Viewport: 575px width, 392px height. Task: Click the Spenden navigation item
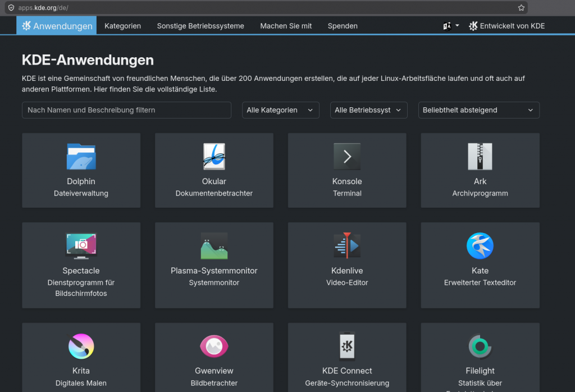pos(343,26)
